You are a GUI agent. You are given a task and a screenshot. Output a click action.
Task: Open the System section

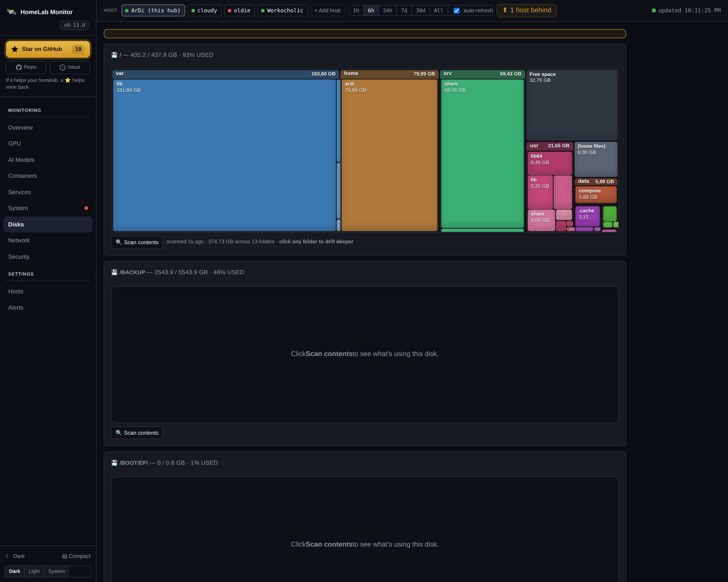click(x=48, y=208)
